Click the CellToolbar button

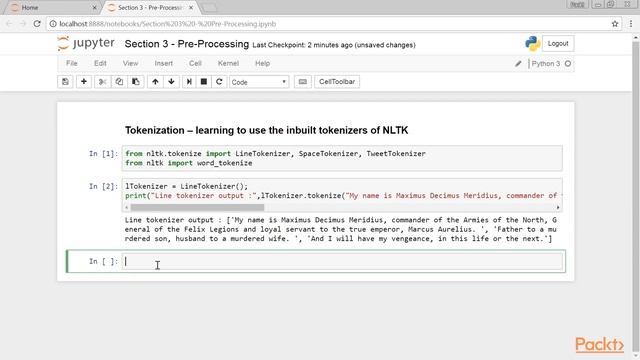click(x=337, y=82)
